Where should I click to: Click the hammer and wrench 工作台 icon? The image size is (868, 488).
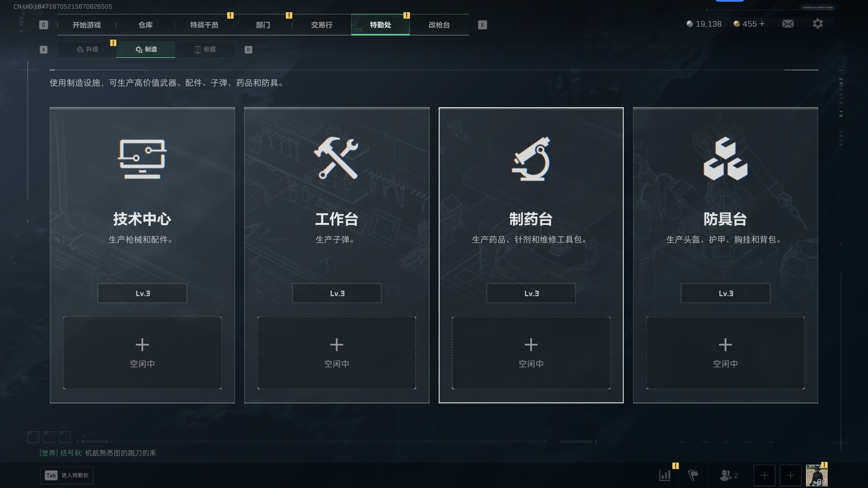click(x=336, y=158)
